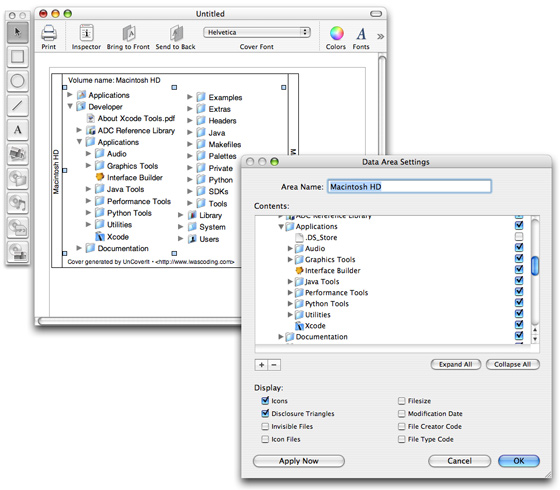Expand Utilities folder in Contents list

pyautogui.click(x=290, y=315)
